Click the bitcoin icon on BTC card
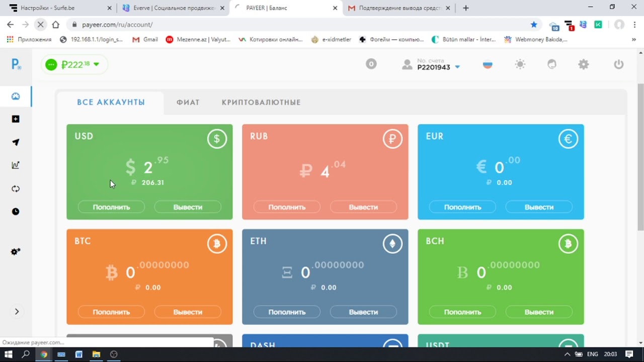Viewport: 644px width, 362px height. (217, 244)
